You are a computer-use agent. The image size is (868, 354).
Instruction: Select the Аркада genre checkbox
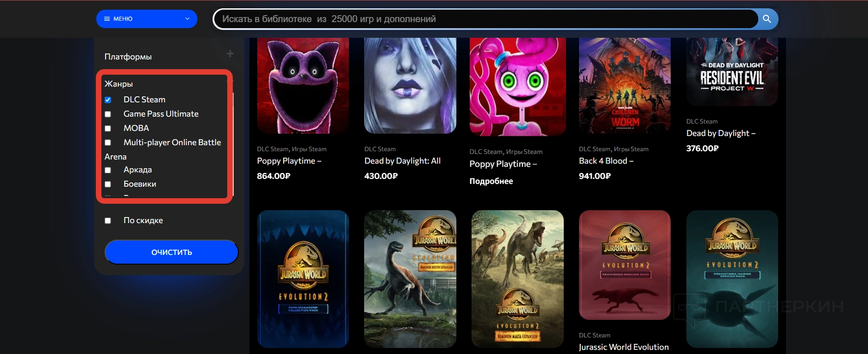pos(108,170)
